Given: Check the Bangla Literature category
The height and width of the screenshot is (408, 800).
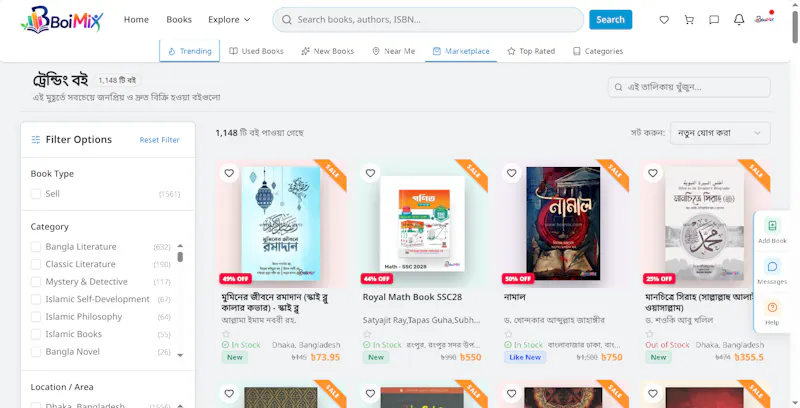Looking at the screenshot, I should click(x=36, y=247).
